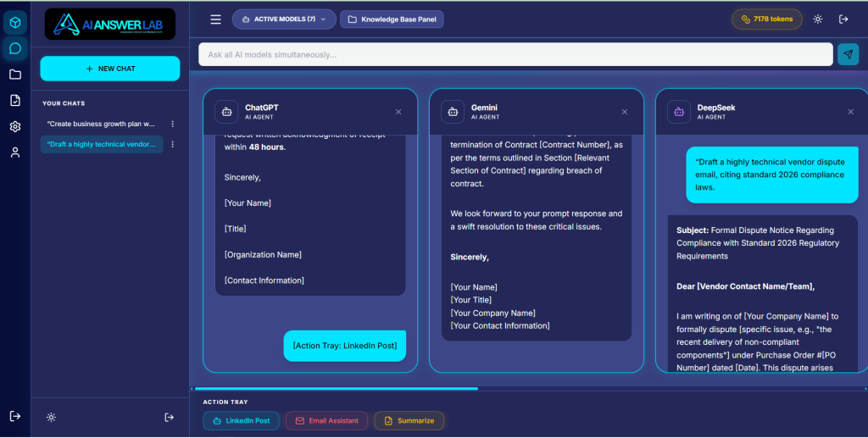Send the prompt with paper plane icon

click(848, 54)
